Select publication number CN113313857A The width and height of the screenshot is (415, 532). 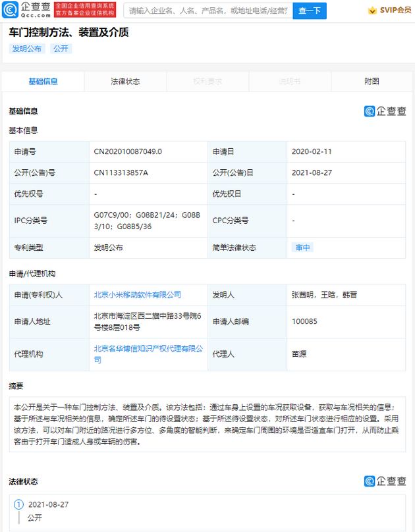pos(121,173)
